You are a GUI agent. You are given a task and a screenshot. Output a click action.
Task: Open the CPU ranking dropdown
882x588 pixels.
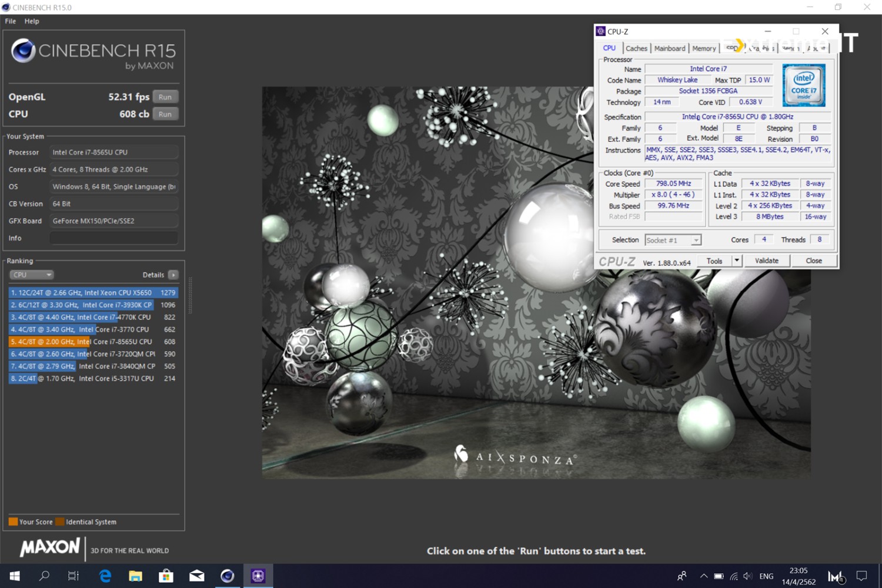point(31,275)
